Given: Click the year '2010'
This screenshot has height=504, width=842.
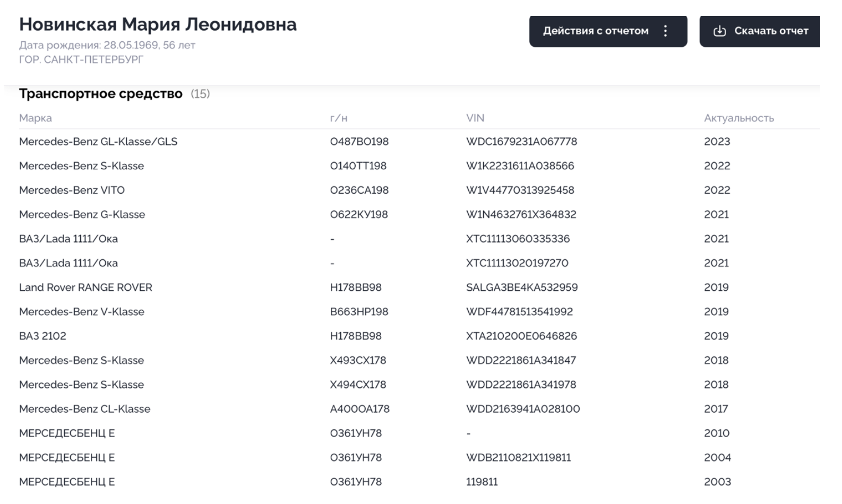Looking at the screenshot, I should 717,433.
